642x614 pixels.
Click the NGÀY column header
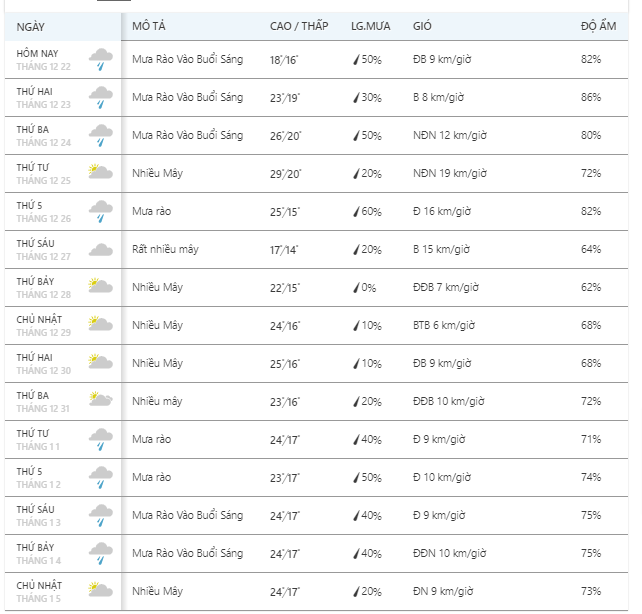pyautogui.click(x=31, y=26)
